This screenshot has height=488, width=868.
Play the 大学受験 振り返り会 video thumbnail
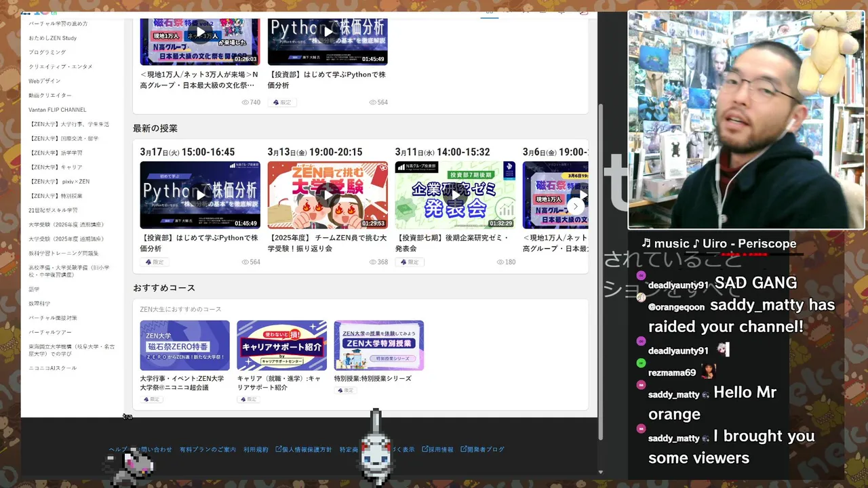328,195
